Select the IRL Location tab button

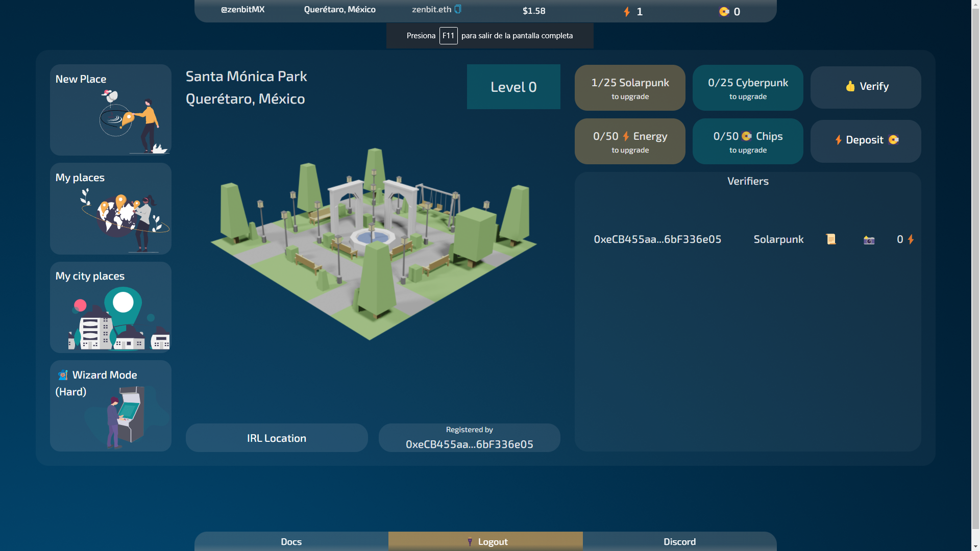277,438
